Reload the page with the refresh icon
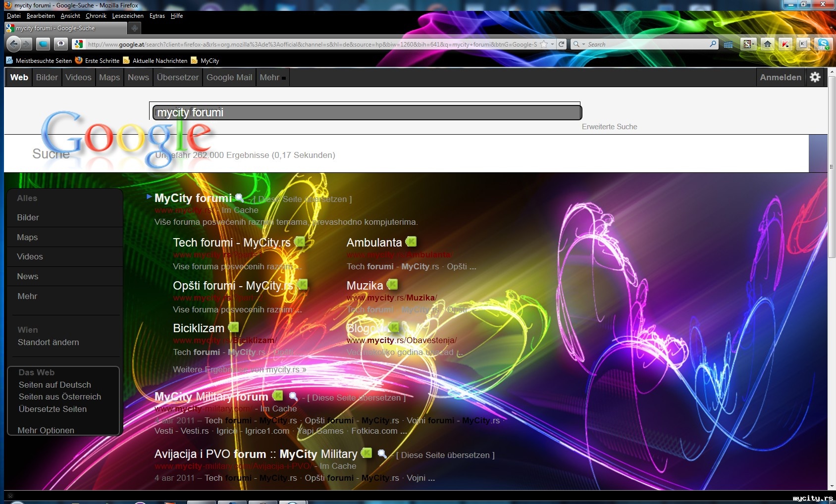 point(562,44)
